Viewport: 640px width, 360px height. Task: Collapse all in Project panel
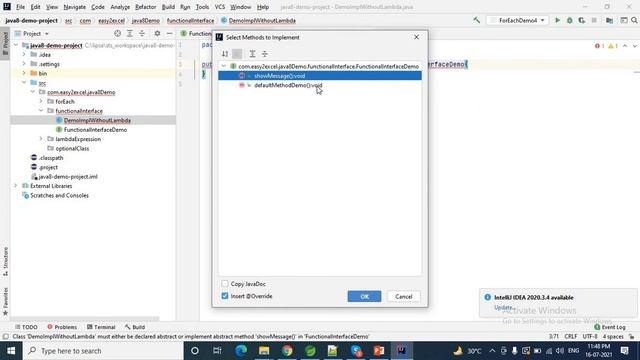coord(142,33)
